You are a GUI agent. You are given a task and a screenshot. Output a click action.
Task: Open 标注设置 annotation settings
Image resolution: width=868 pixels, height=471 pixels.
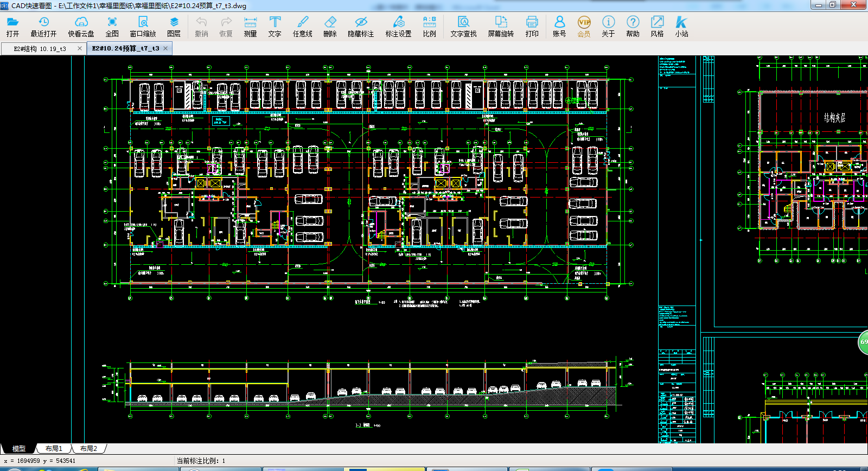click(398, 27)
